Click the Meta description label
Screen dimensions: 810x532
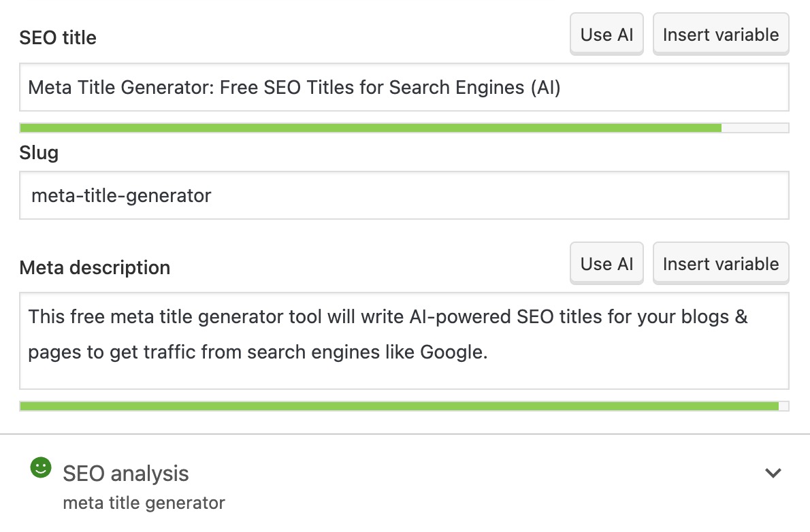(x=95, y=267)
